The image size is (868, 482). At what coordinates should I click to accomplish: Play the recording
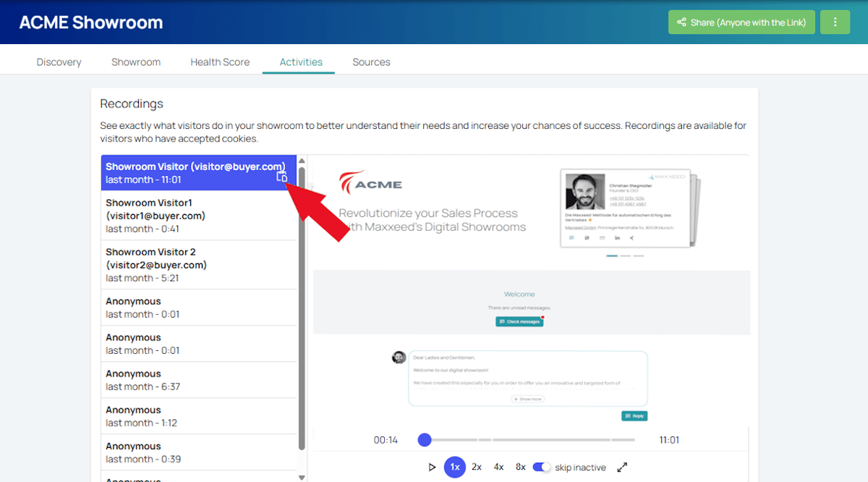coord(432,468)
